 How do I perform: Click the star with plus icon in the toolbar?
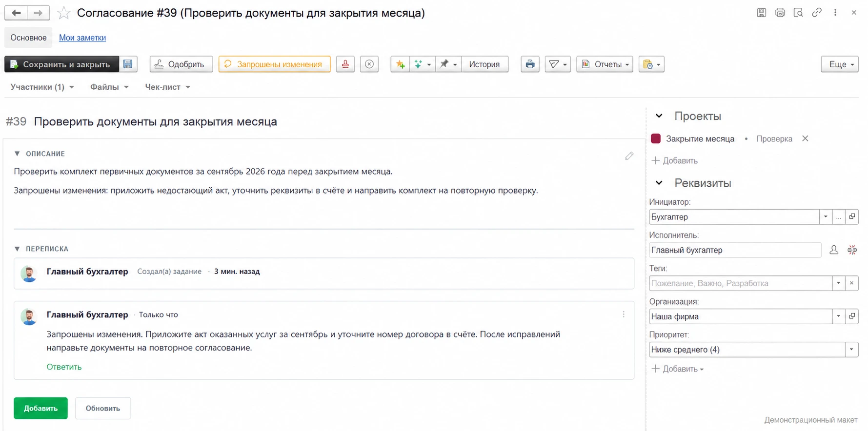400,64
